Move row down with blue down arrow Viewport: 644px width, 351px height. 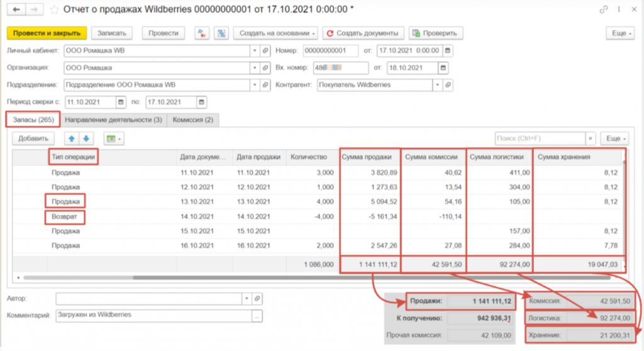point(86,138)
